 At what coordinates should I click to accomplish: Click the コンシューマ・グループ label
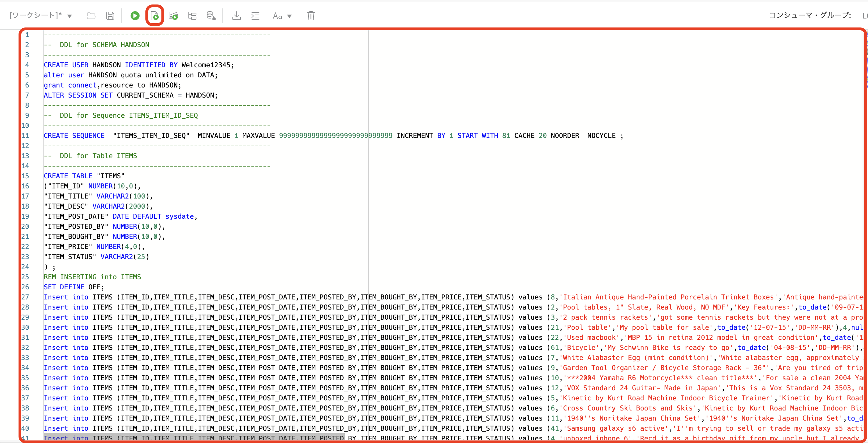810,15
